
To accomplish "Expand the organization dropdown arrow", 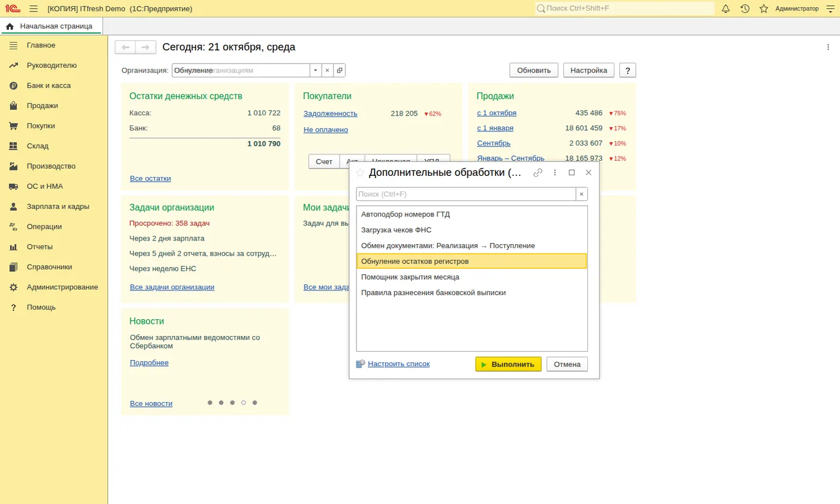I will point(316,70).
